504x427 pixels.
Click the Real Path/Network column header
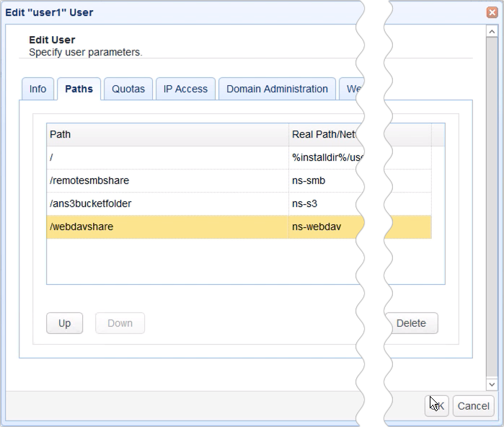324,135
